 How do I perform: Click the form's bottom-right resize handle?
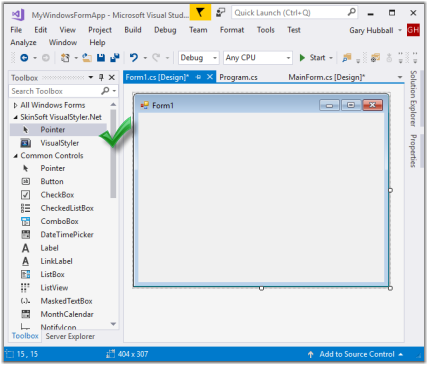[x=390, y=288]
